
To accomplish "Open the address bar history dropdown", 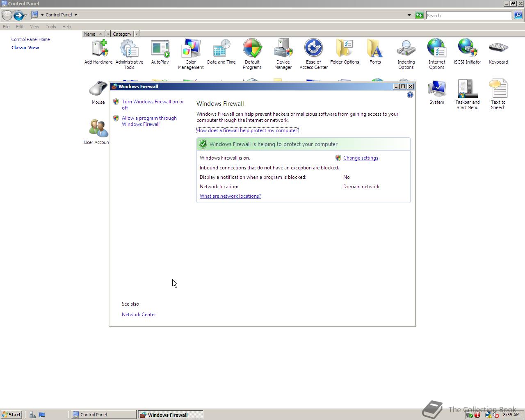I will pos(409,15).
